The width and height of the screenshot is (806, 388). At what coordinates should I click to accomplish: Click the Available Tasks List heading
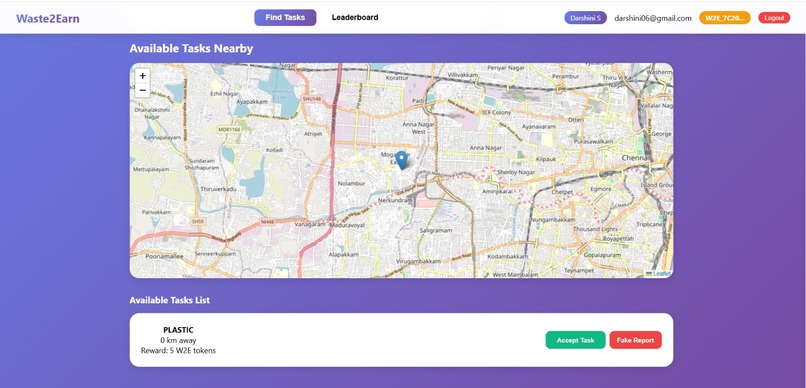(170, 300)
